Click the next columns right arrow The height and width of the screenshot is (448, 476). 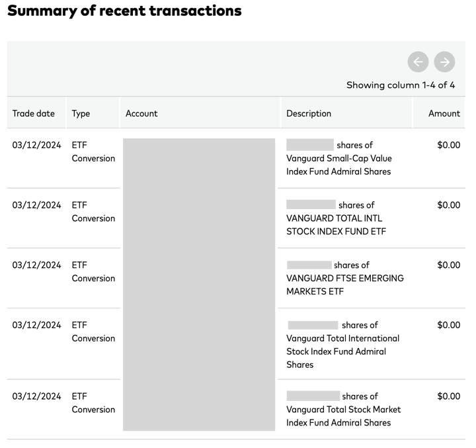click(x=445, y=62)
